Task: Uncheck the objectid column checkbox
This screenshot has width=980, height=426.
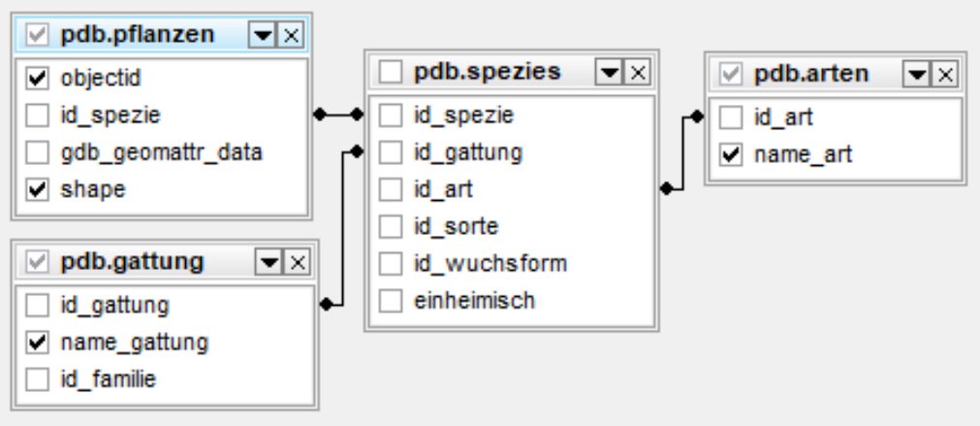Action: [x=38, y=78]
